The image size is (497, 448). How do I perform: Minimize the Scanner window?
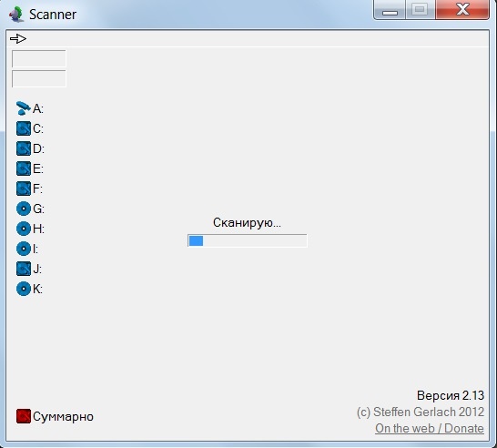(x=390, y=10)
